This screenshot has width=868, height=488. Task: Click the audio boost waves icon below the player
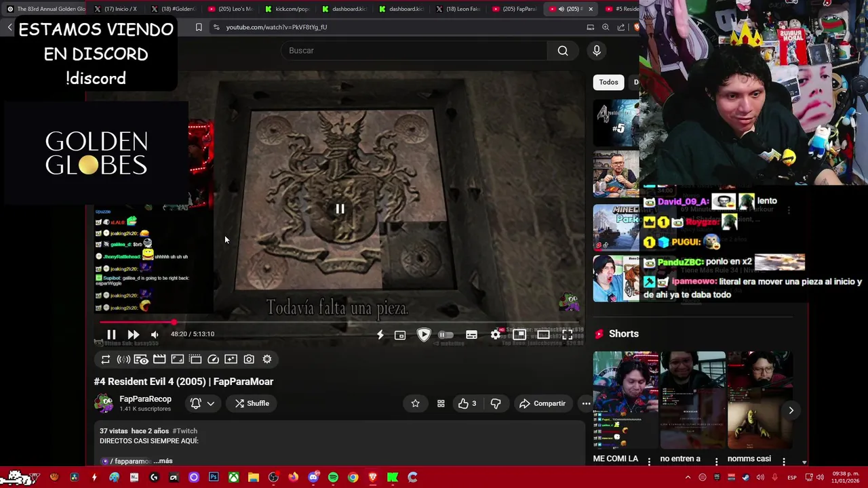(x=123, y=359)
